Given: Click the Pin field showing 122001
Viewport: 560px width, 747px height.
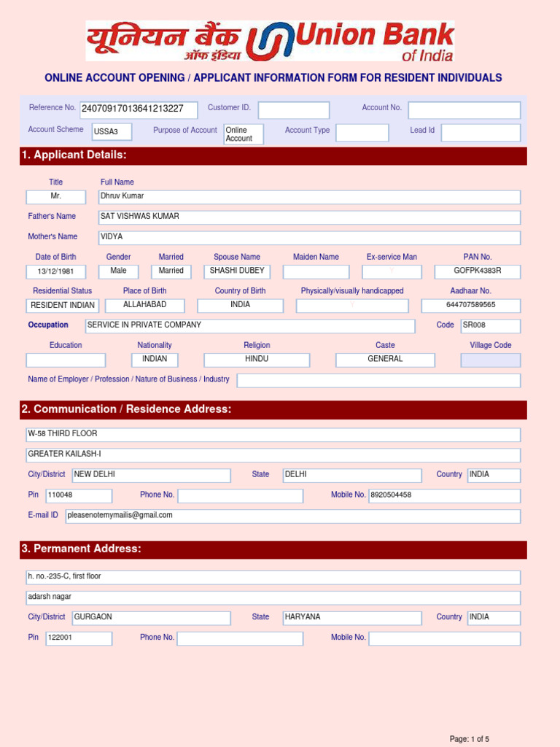Looking at the screenshot, I should pos(79,638).
